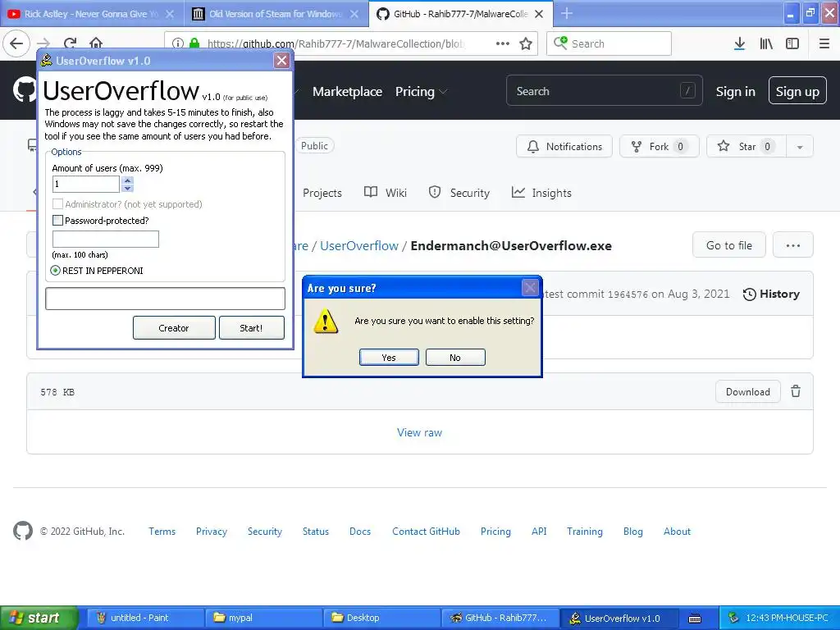This screenshot has width=840, height=630.
Task: Open the repository Security tab
Action: [459, 193]
